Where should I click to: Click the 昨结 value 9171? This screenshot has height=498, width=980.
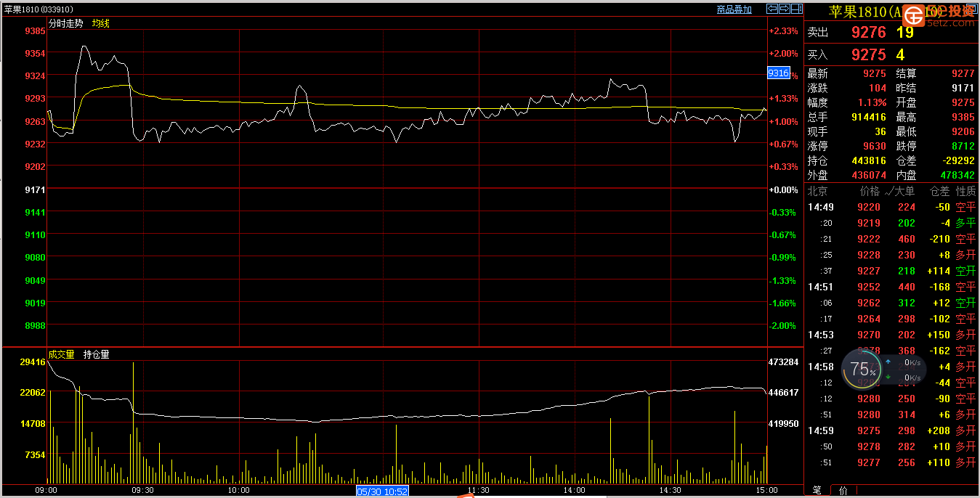963,88
